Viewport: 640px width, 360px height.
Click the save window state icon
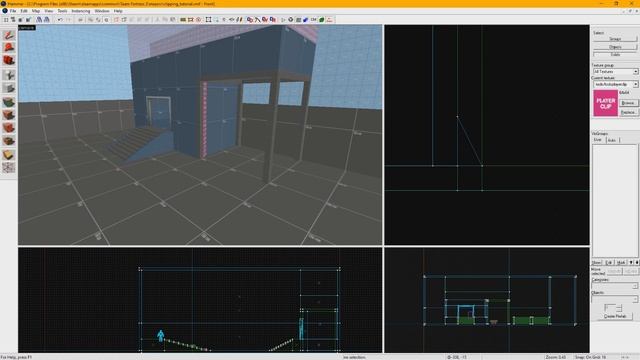point(47,20)
